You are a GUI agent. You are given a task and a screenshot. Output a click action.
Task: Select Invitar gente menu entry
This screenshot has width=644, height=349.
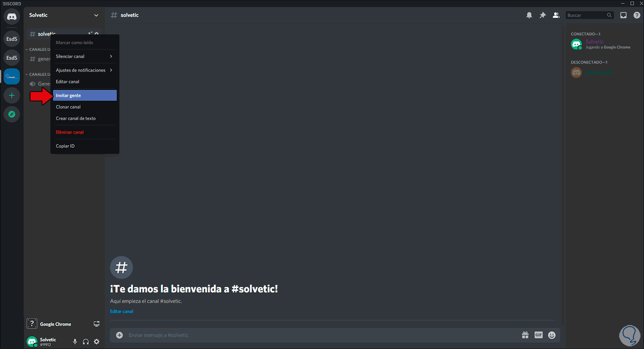click(85, 95)
